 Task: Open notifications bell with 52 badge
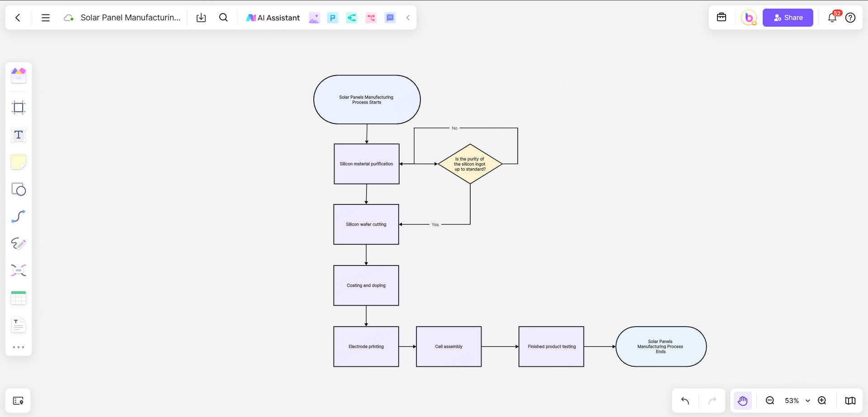click(x=832, y=18)
